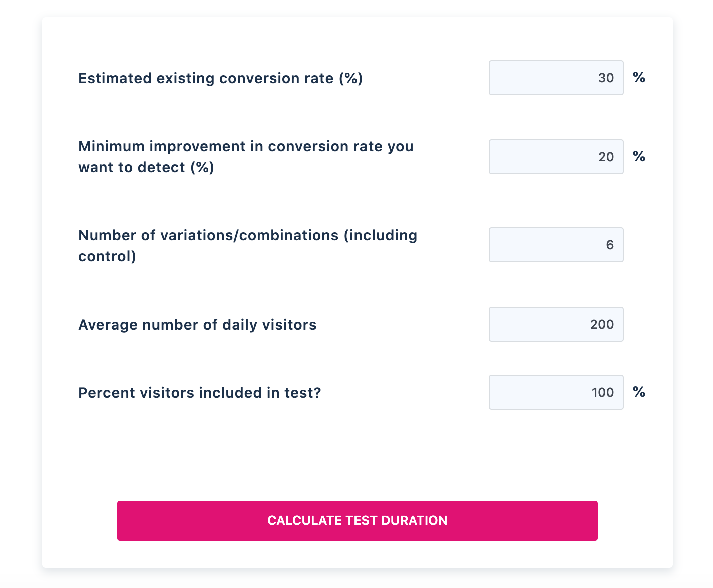
Task: Focus the percent visitors included input
Action: tap(556, 392)
